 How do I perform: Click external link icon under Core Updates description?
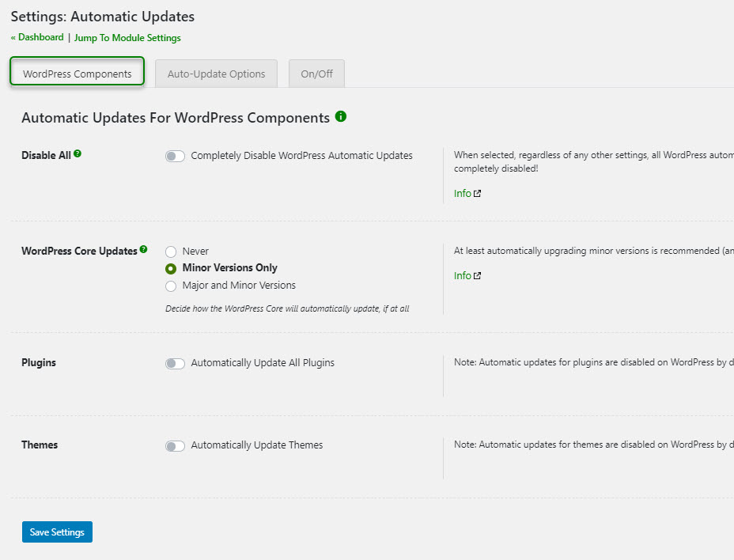[477, 276]
